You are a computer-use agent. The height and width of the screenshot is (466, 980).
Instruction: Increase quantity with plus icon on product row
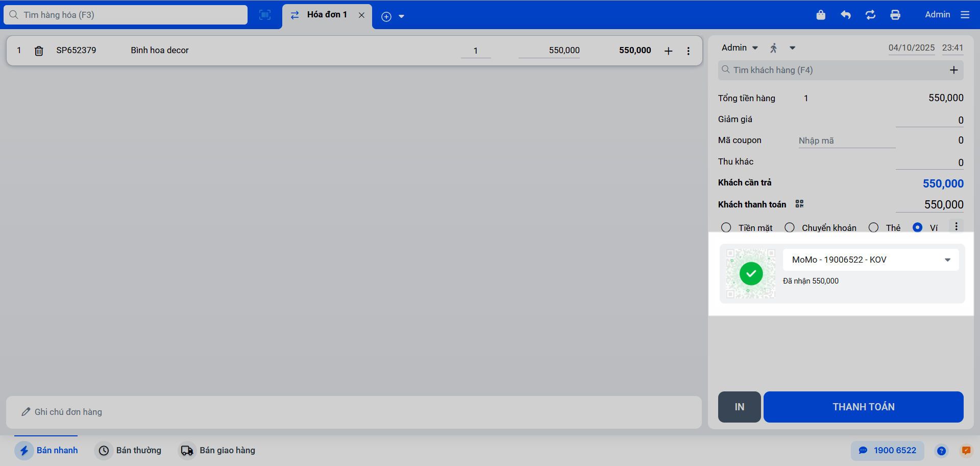point(669,51)
